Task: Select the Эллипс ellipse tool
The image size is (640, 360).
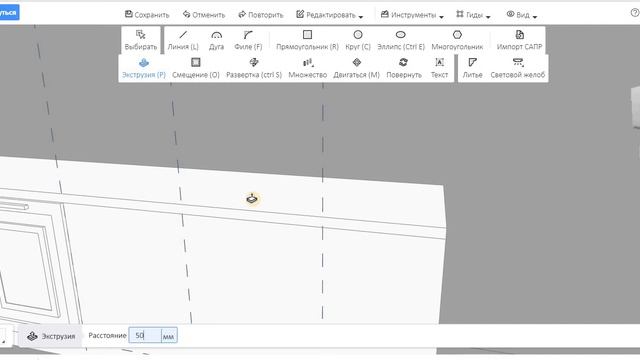Action: pyautogui.click(x=401, y=40)
